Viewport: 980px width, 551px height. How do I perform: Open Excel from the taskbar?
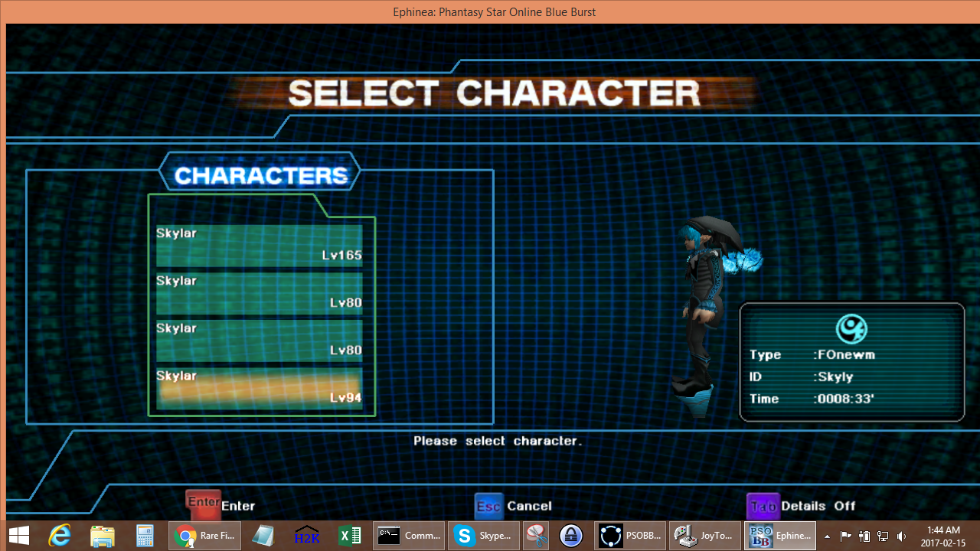click(x=350, y=536)
